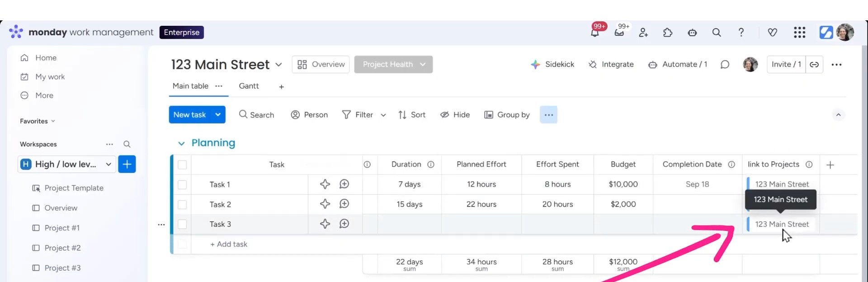
Task: Click the help question mark icon
Action: click(x=741, y=33)
